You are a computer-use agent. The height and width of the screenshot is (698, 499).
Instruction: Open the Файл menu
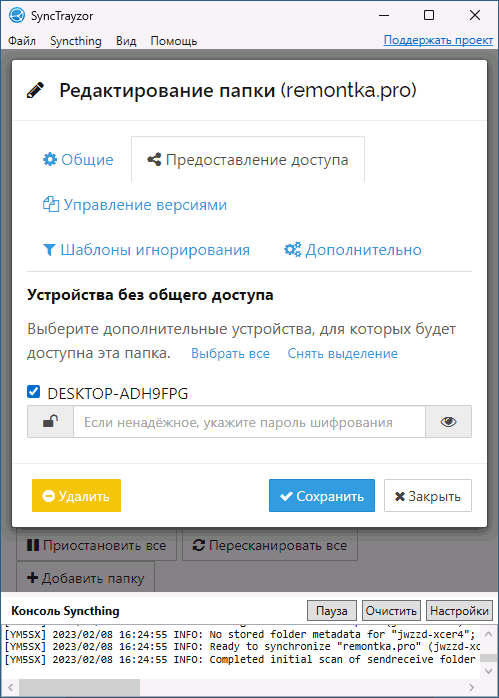(22, 41)
